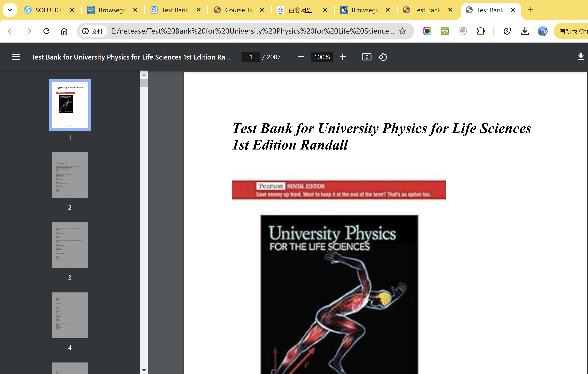Switch to the second Browsegrades tab
The height and width of the screenshot is (374, 588).
(360, 10)
